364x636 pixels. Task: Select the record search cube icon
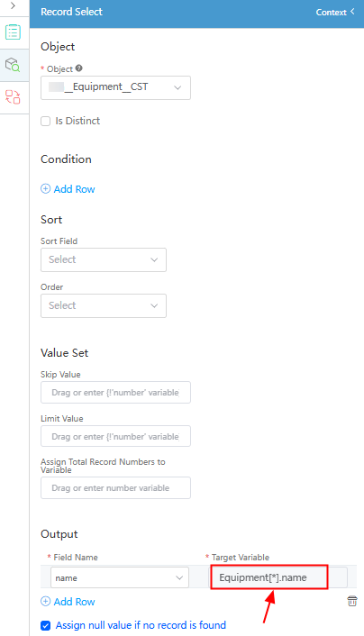(13, 65)
